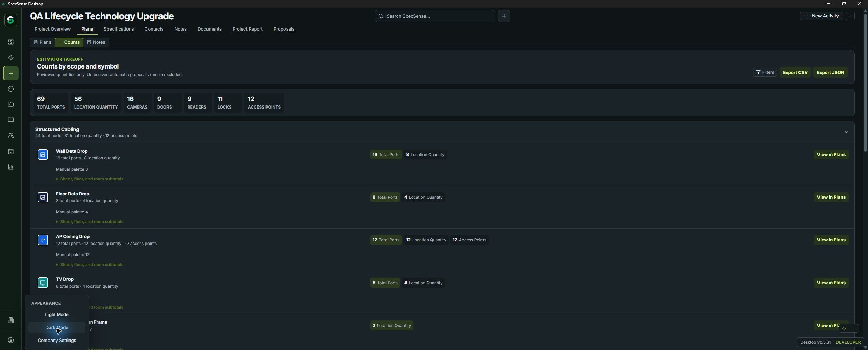Open the folder chart icon in sidebar
The height and width of the screenshot is (350, 868).
pos(11,104)
